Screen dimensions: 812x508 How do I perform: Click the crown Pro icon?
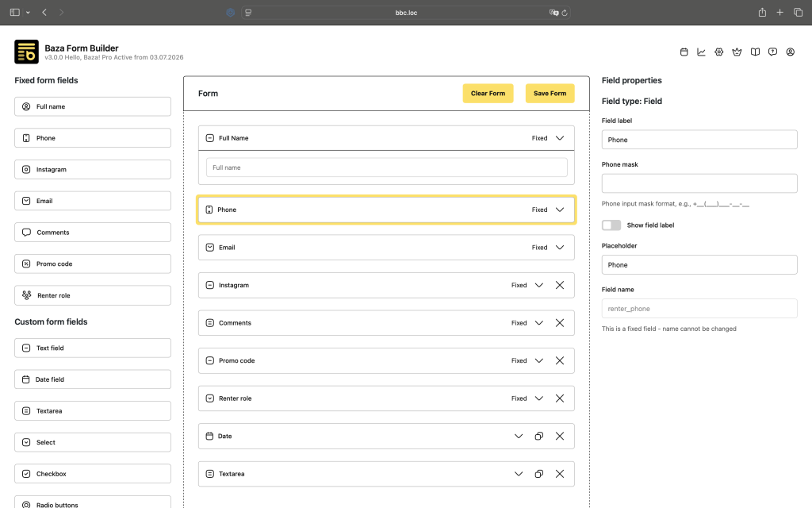tap(737, 52)
